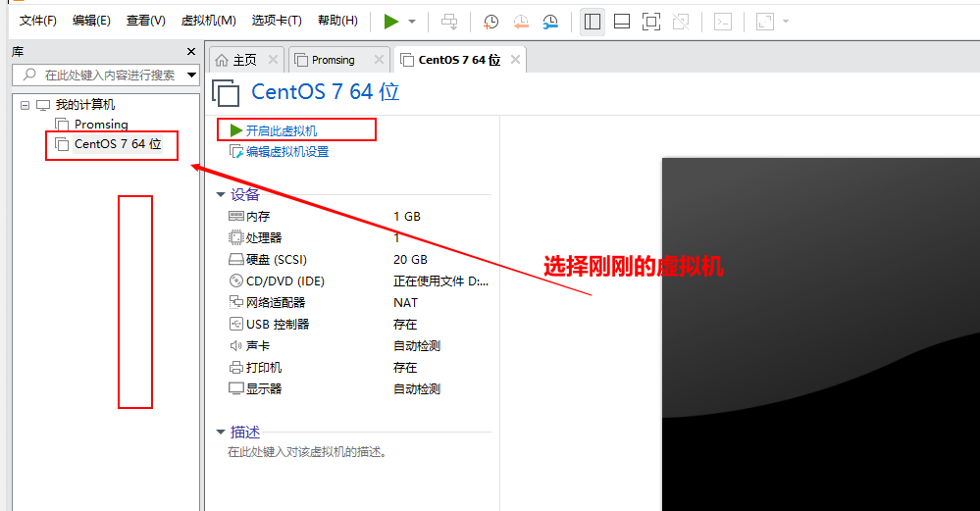Viewport: 980px width, 511px height.
Task: Open the dropdown arrow beside power-on icon
Action: point(412,22)
